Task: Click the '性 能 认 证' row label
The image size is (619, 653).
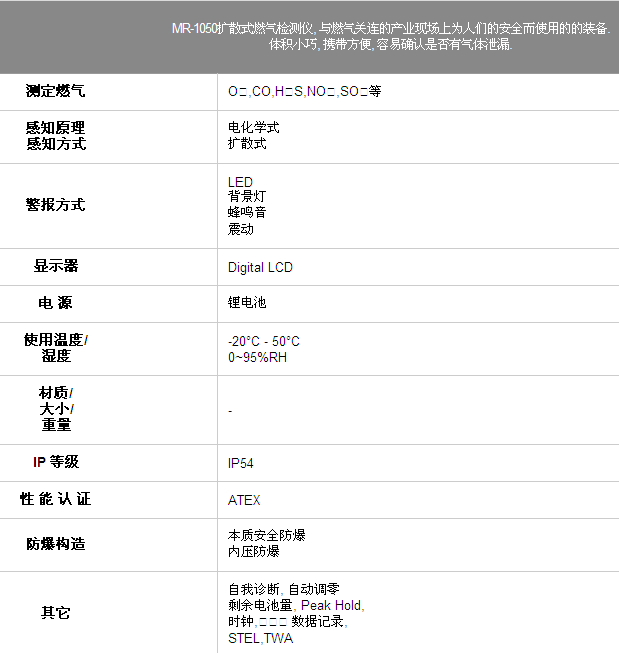Action: [x=55, y=499]
